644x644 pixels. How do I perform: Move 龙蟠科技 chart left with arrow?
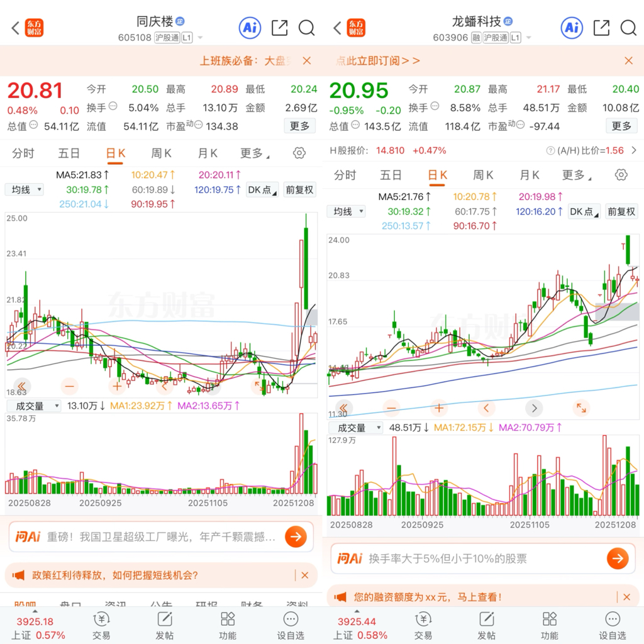pos(486,408)
